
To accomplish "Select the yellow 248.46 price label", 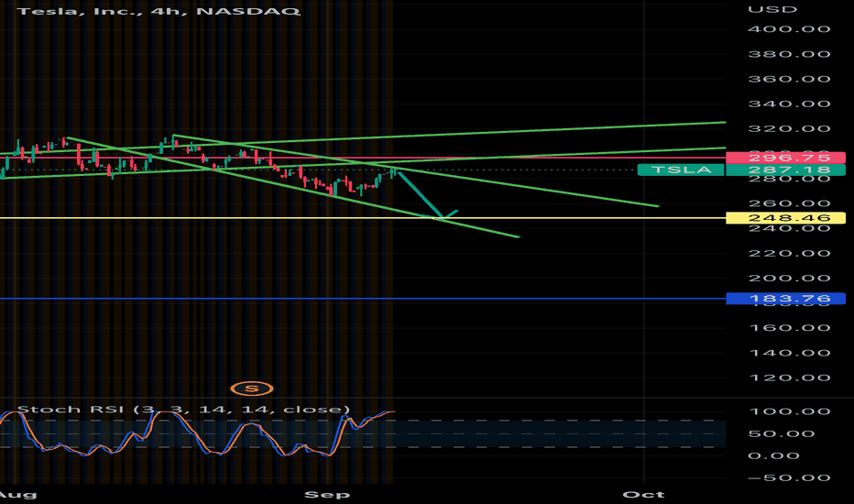I will point(785,218).
